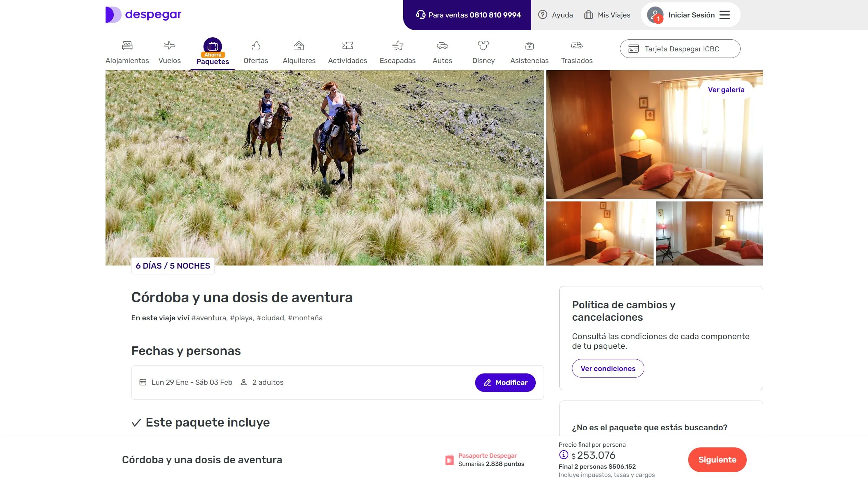Image resolution: width=868 pixels, height=481 pixels.
Task: Click the Tarjeta Despegar ICBC banner
Action: tap(680, 48)
